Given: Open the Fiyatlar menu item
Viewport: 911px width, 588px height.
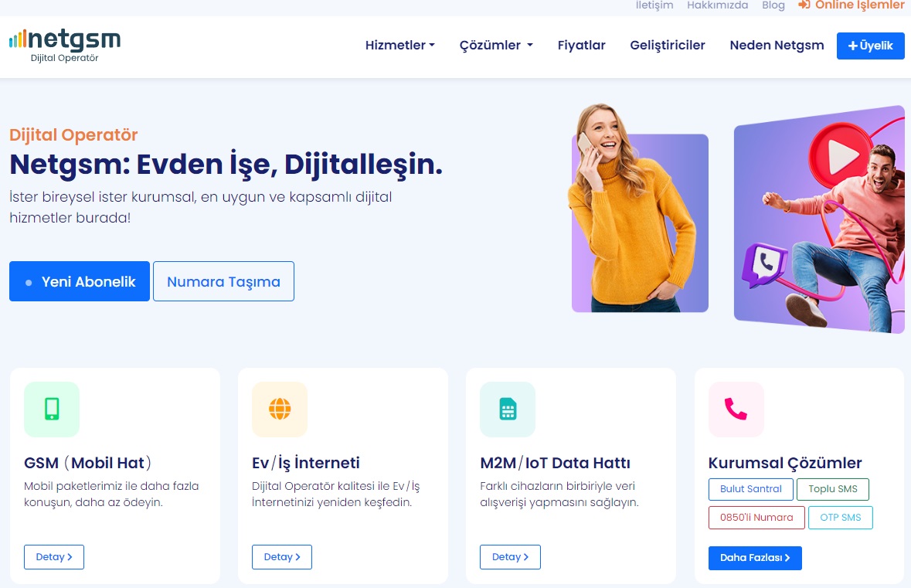Looking at the screenshot, I should tap(582, 46).
